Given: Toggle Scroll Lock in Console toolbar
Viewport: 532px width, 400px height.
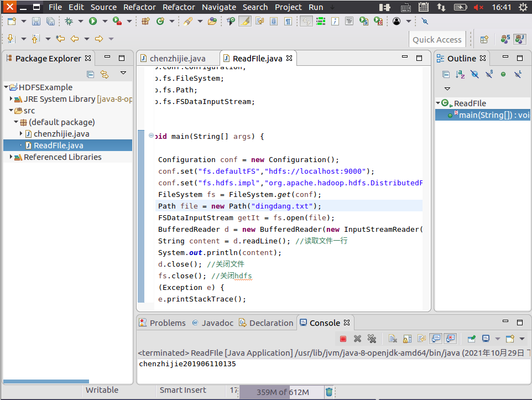Looking at the screenshot, I should pyautogui.click(x=407, y=339).
